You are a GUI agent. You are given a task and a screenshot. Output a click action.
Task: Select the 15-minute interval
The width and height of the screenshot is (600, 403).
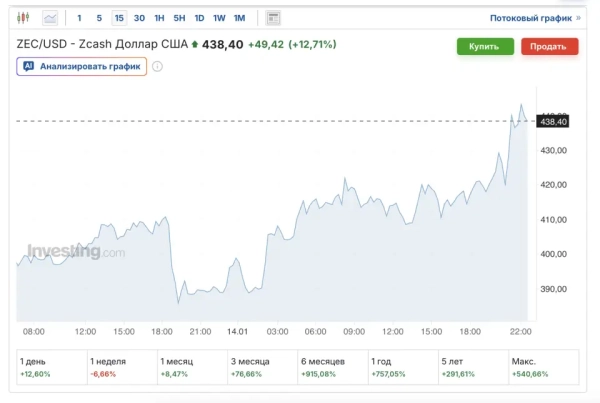[x=119, y=18]
